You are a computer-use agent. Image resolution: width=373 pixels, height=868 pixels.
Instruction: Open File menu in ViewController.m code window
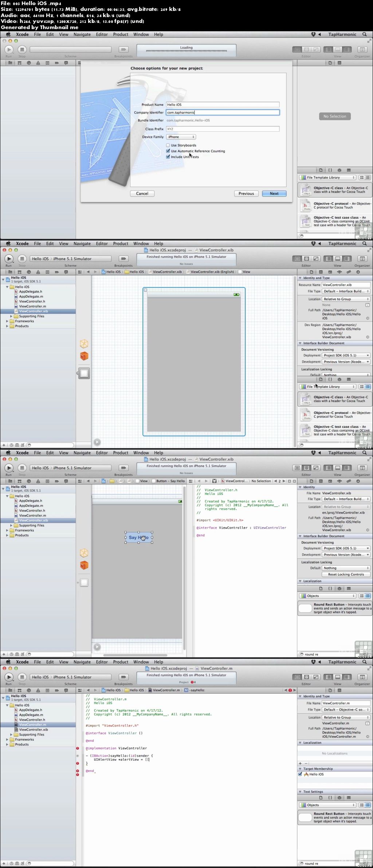pos(38,662)
